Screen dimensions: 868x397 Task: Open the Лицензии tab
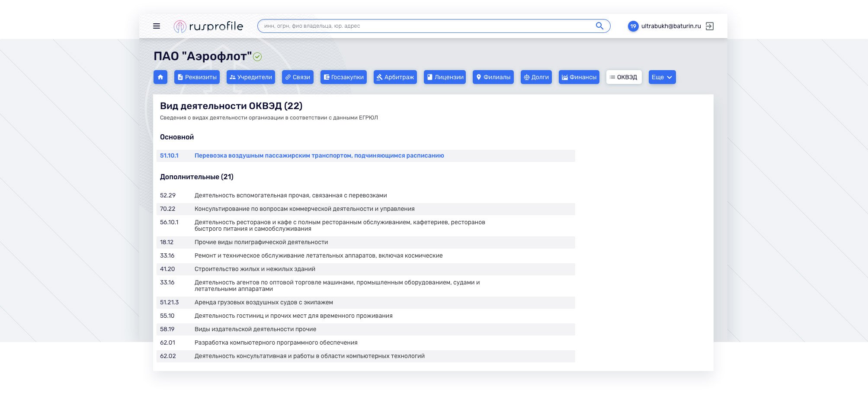click(x=445, y=77)
